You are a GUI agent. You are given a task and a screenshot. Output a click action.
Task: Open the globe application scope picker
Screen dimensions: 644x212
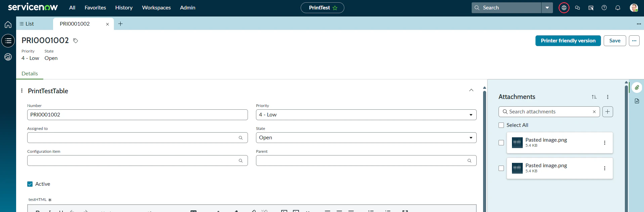(564, 8)
